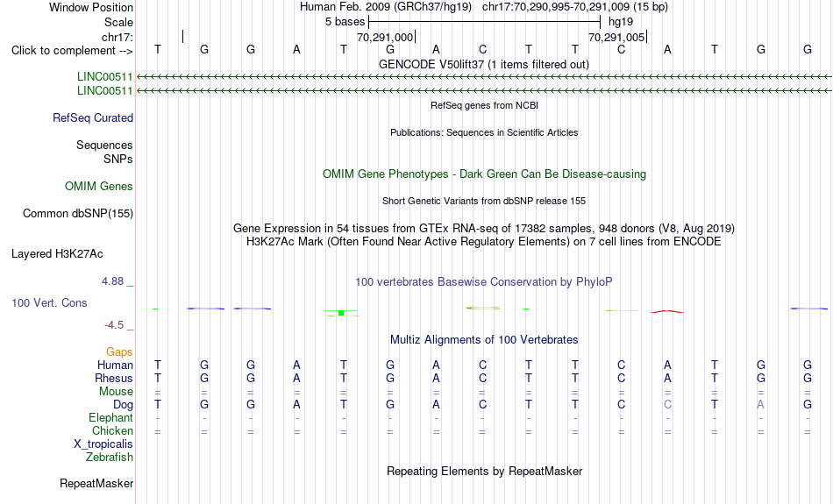Image resolution: width=833 pixels, height=504 pixels.
Task: Click the 'chr17:' ruler label
Action: tap(117, 37)
